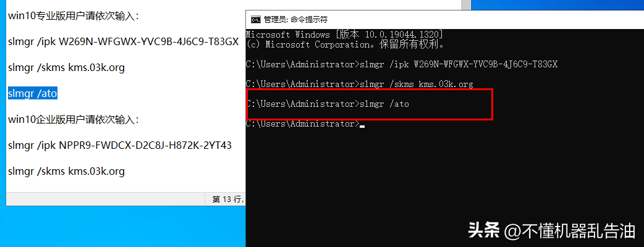Click the blue desktop background above the console
Viewport: 644px width, 247px height.
click(x=557, y=4)
